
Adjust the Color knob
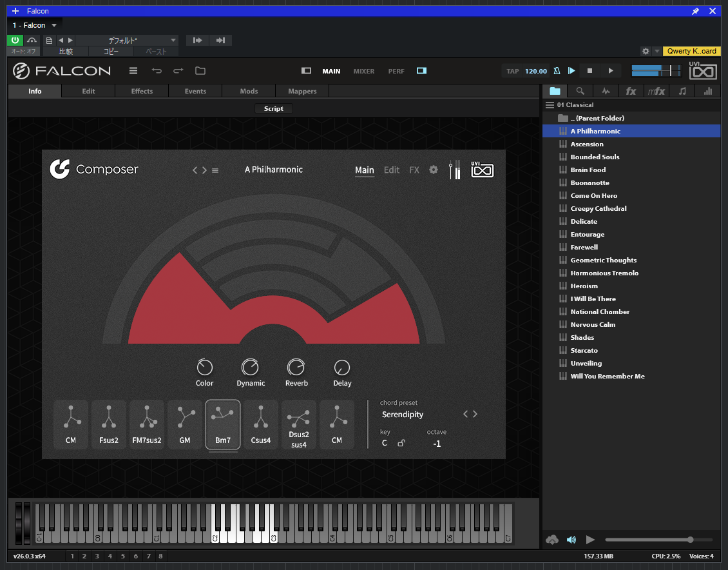(x=204, y=368)
